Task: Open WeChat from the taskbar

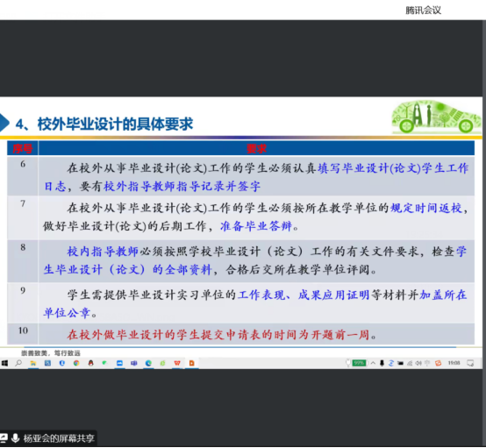Action: tap(105, 363)
